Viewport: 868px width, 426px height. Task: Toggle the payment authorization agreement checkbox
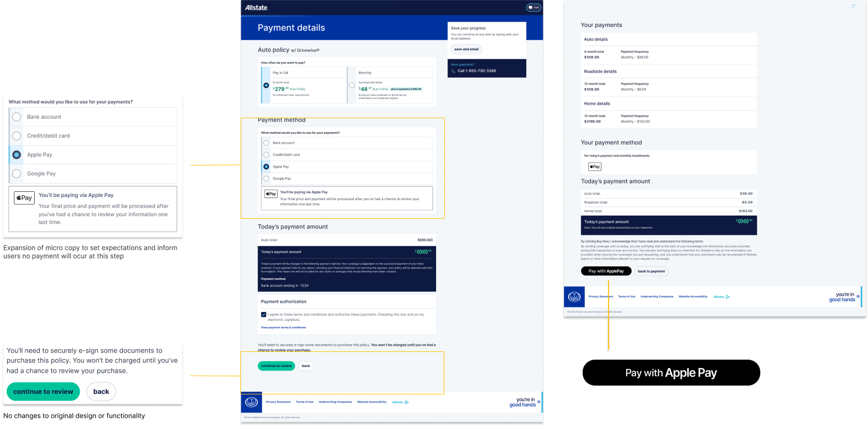tap(264, 315)
